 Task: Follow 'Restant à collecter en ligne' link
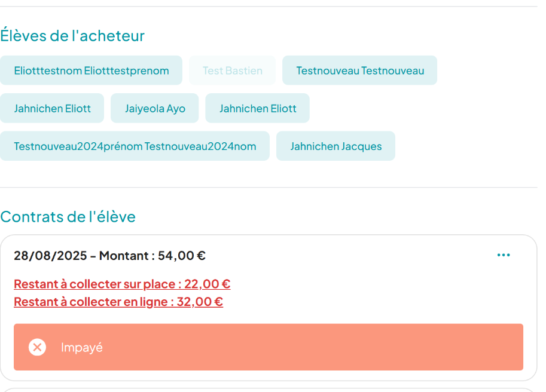point(118,302)
